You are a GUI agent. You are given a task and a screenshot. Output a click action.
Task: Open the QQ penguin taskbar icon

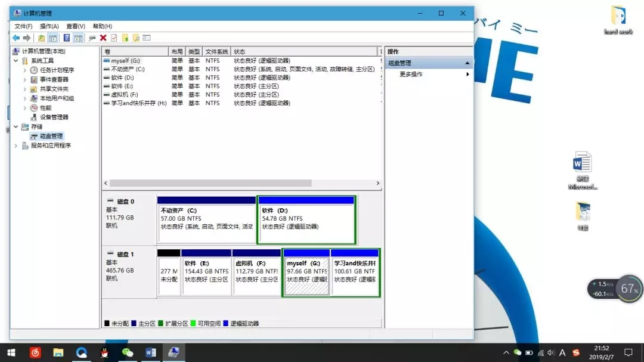pyautogui.click(x=104, y=352)
